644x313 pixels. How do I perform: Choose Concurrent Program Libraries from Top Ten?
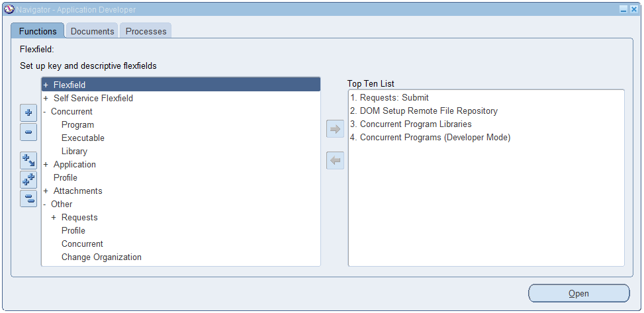click(x=415, y=124)
